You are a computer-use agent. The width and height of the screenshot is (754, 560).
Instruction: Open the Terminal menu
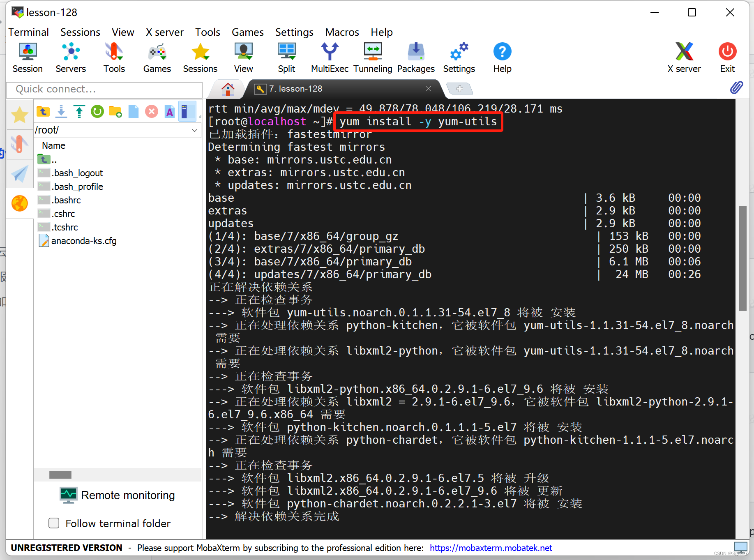tap(28, 32)
